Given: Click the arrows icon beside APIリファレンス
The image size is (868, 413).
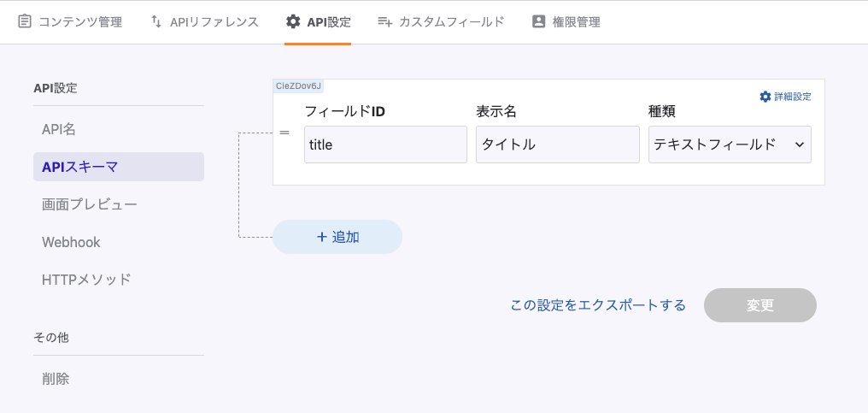Looking at the screenshot, I should pos(155,21).
